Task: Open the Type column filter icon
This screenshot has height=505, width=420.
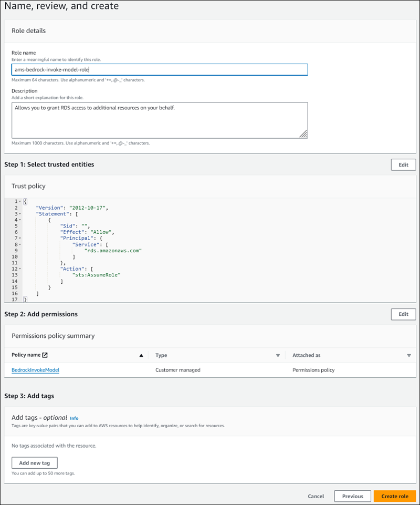Action: tap(278, 355)
